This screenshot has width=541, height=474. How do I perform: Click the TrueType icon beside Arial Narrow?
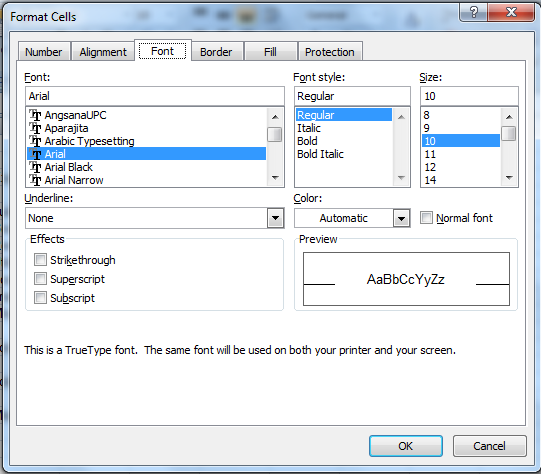coord(35,180)
